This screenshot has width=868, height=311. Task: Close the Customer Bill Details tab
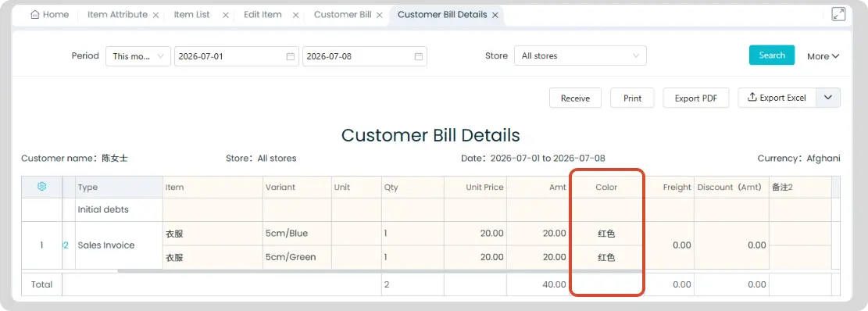tap(495, 16)
